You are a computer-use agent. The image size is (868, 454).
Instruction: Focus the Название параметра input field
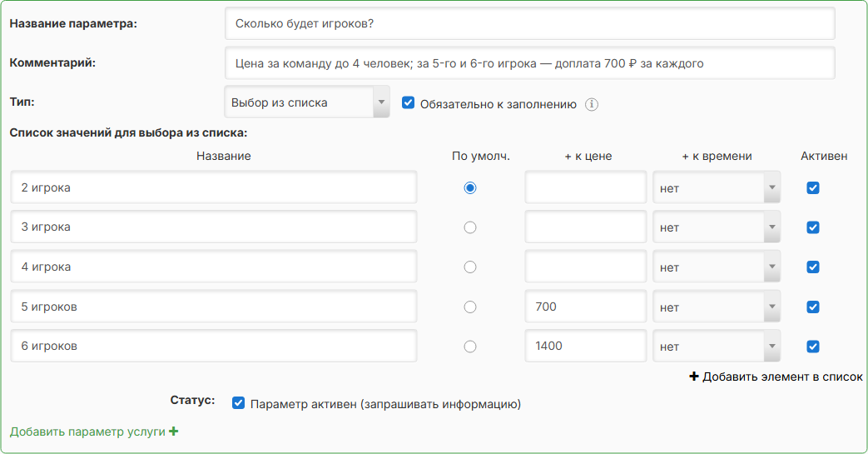click(530, 23)
